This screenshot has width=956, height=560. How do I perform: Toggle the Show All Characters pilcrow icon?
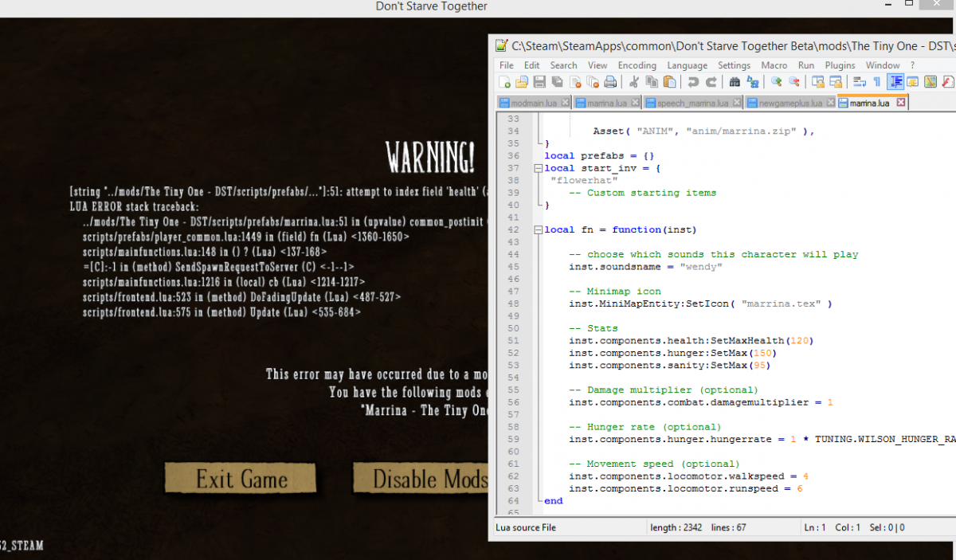click(877, 82)
